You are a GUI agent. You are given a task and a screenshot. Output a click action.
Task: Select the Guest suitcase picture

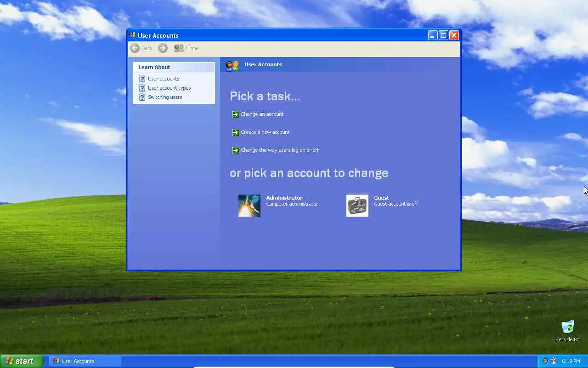point(357,206)
